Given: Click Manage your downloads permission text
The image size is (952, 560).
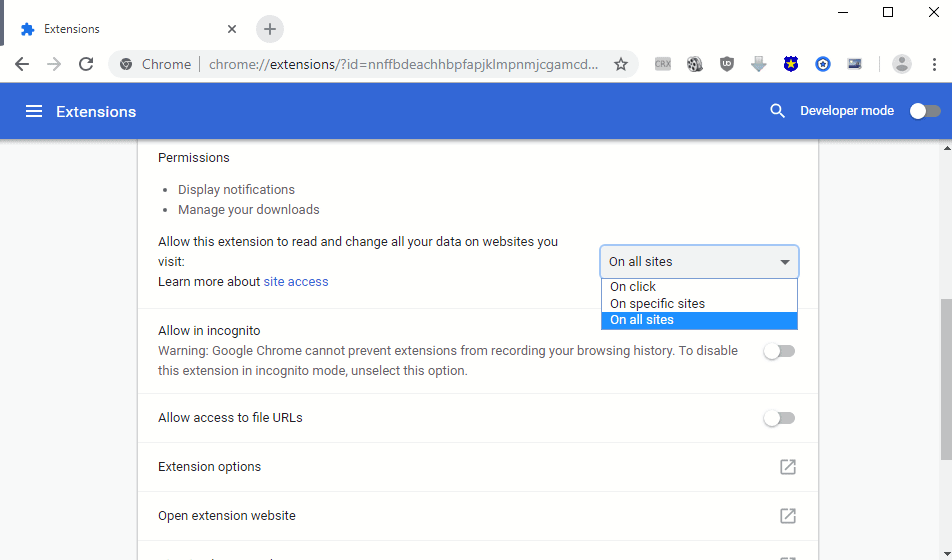Looking at the screenshot, I should click(x=248, y=210).
